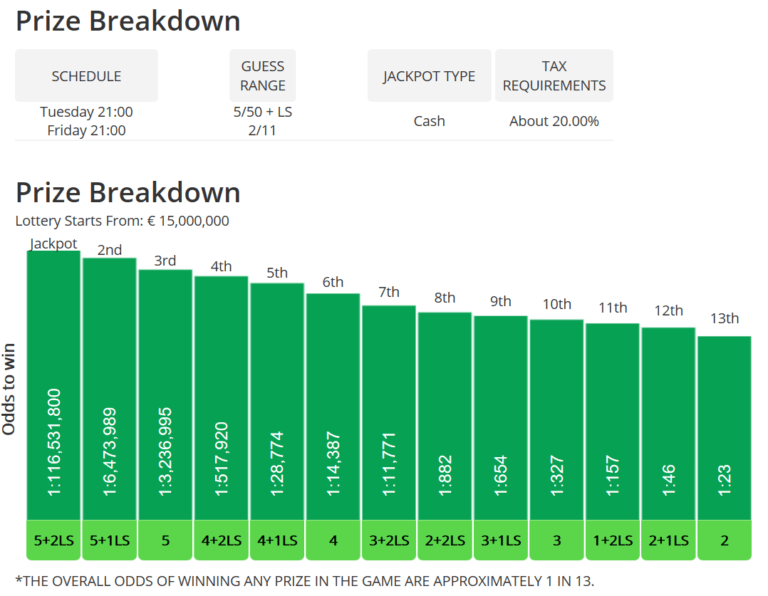768x596 pixels.
Task: Click the 3+1LS match label
Action: (x=501, y=540)
